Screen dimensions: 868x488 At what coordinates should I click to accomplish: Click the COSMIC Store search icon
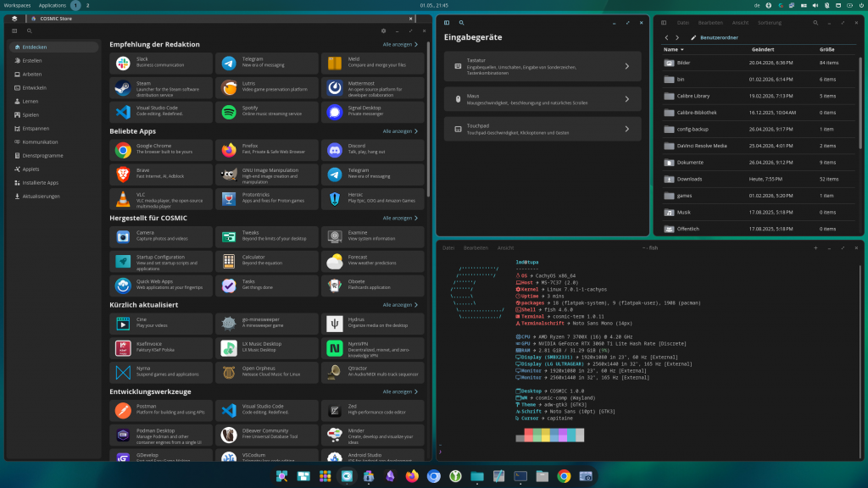click(x=30, y=31)
